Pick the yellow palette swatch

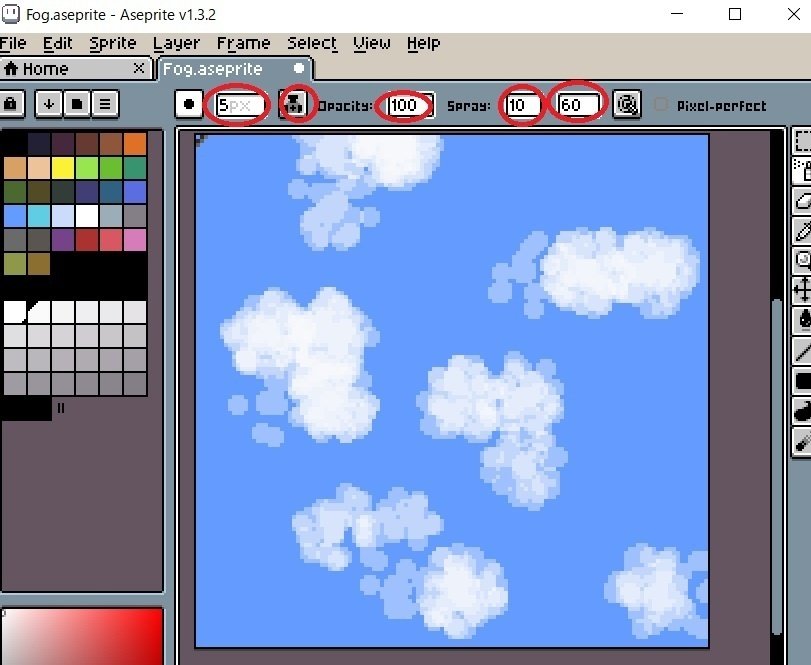click(x=63, y=168)
